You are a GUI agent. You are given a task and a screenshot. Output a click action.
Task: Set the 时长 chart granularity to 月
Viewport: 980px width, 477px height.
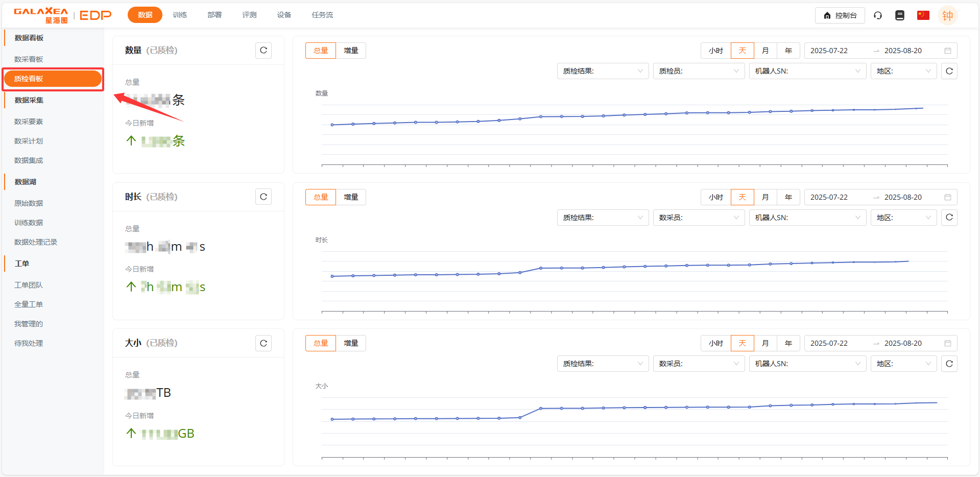point(765,197)
